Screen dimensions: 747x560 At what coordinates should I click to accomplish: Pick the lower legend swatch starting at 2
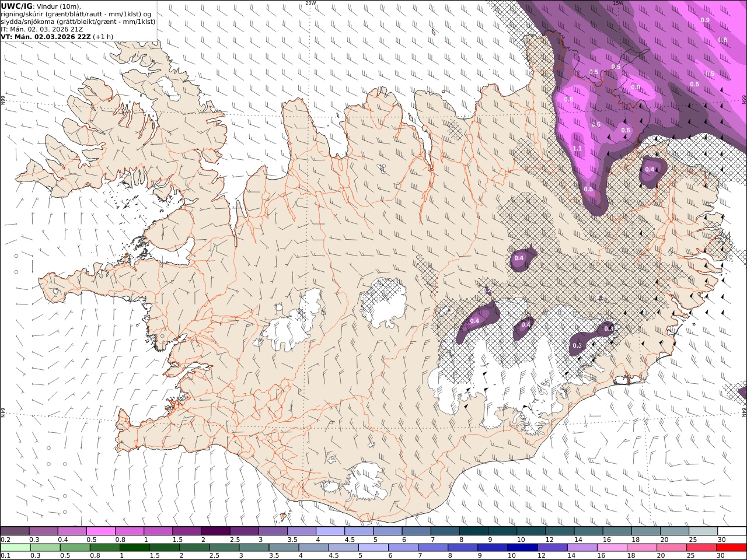pos(194,547)
